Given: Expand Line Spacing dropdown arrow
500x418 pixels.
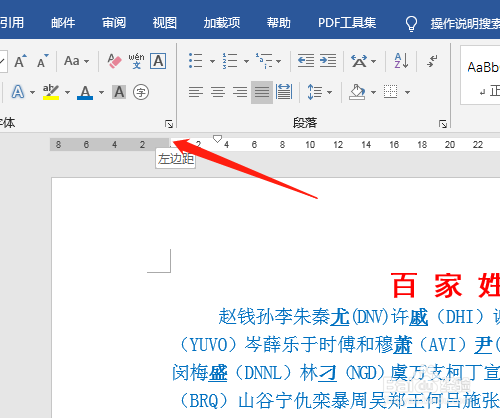Looking at the screenshot, I should coord(329,92).
